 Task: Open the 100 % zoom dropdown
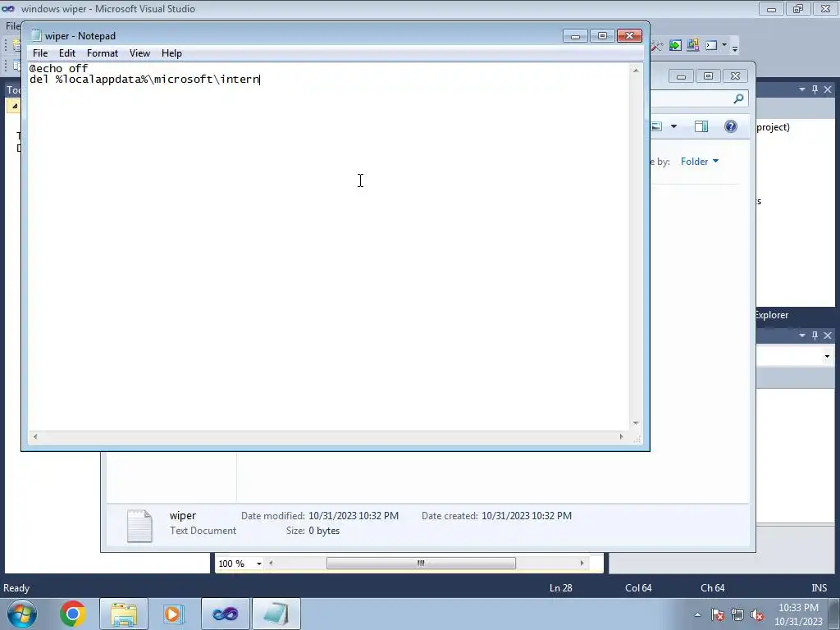(x=258, y=564)
